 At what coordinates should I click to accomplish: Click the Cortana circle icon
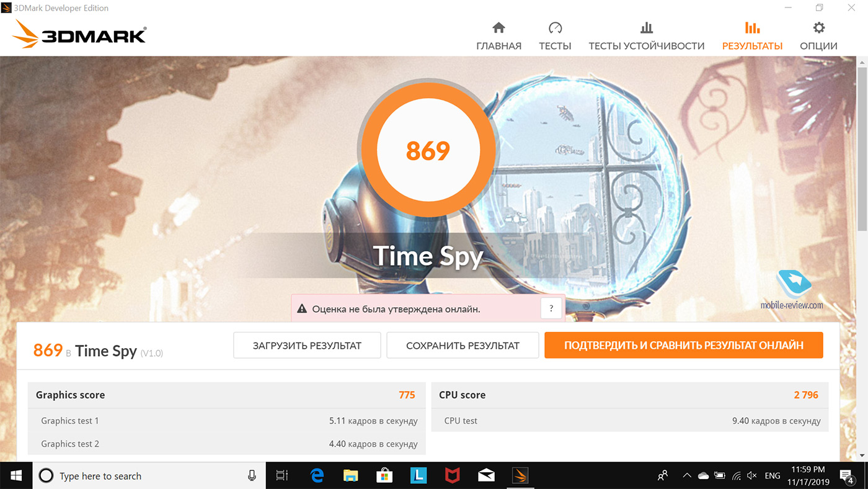pyautogui.click(x=46, y=476)
